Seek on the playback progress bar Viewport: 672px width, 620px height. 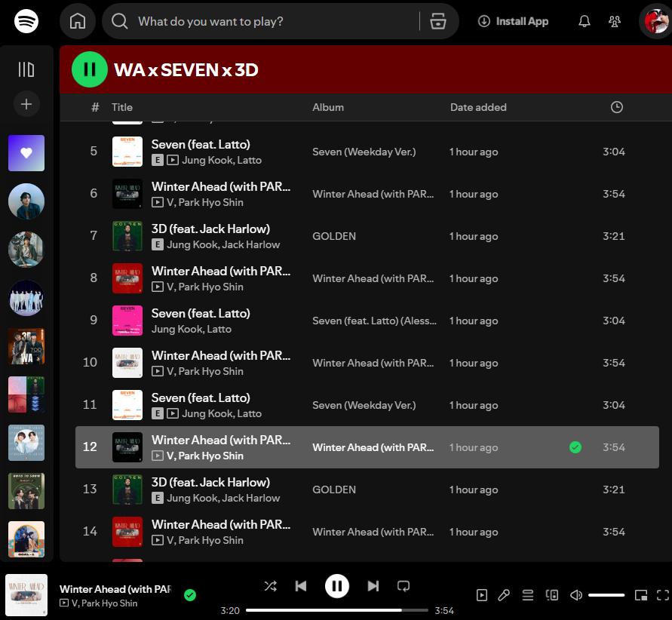[337, 609]
